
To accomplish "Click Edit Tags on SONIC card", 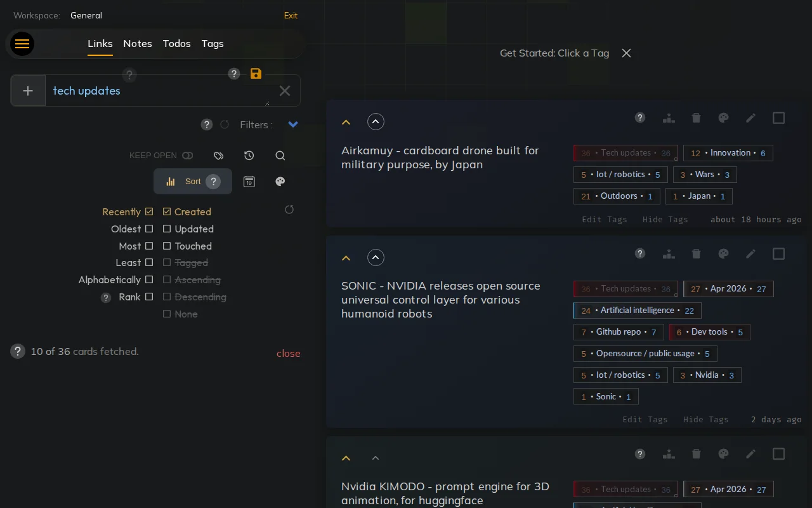I will click(x=645, y=420).
